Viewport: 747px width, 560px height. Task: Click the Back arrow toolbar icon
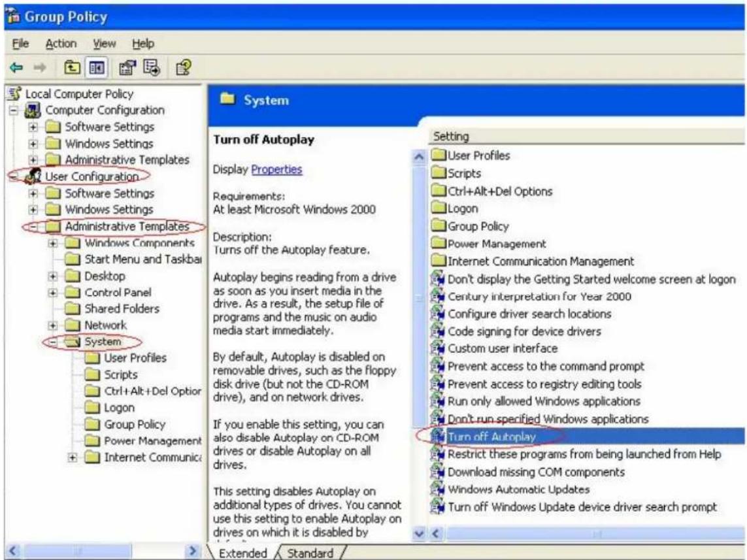[x=17, y=67]
